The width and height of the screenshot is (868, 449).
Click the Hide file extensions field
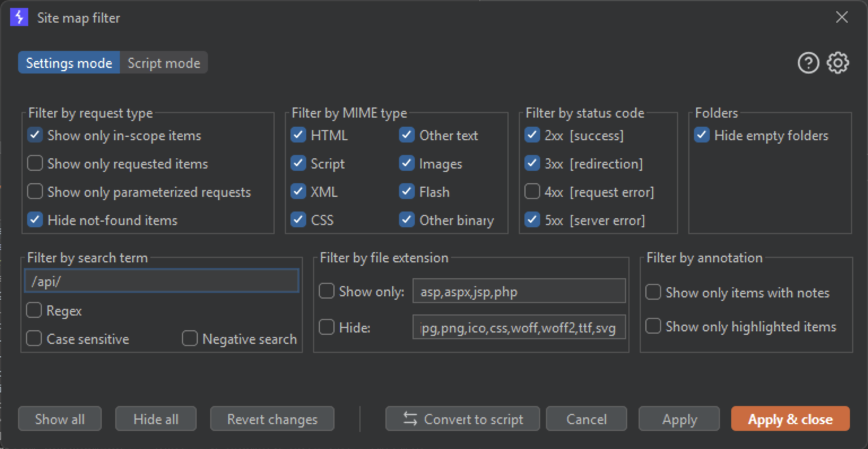(519, 327)
